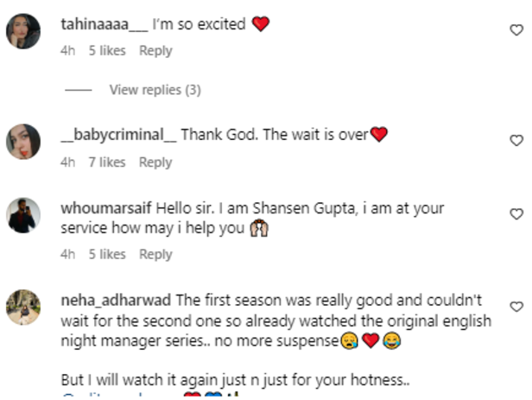Expand View replies (3) under tahinaaaa__
532x400 pixels.
point(155,90)
